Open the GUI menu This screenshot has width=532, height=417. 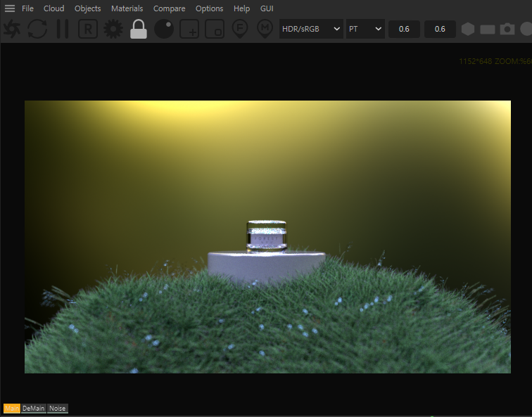(x=267, y=8)
